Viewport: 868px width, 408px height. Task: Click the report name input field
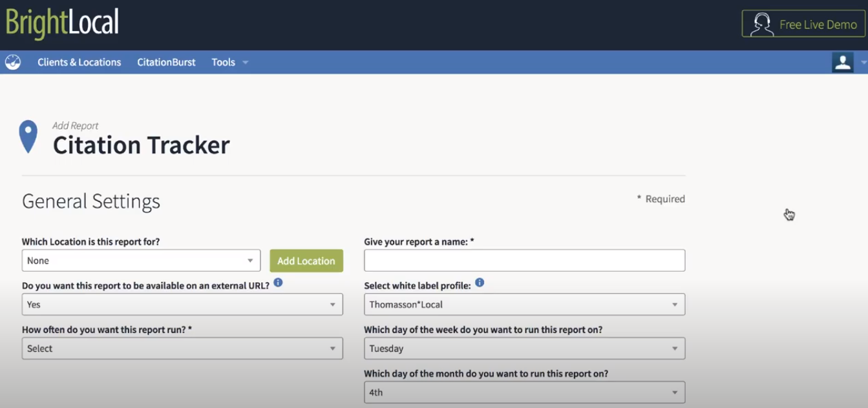click(524, 261)
